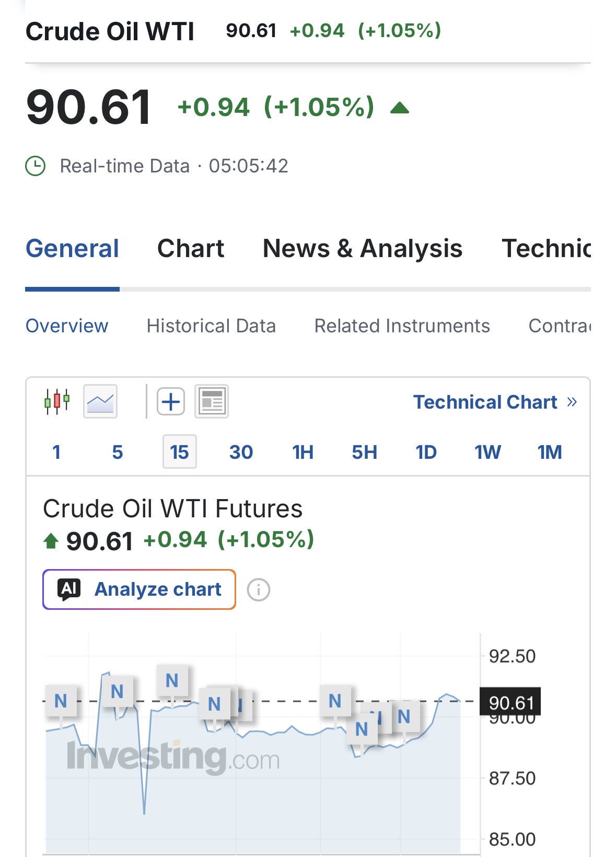This screenshot has height=857, width=616.
Task: Click the AI speech-bubble icon
Action: (x=69, y=589)
